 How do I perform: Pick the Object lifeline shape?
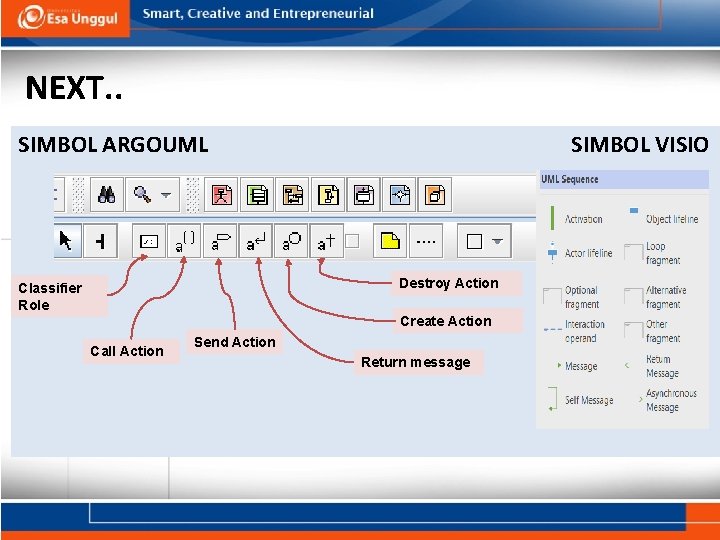pos(664,218)
